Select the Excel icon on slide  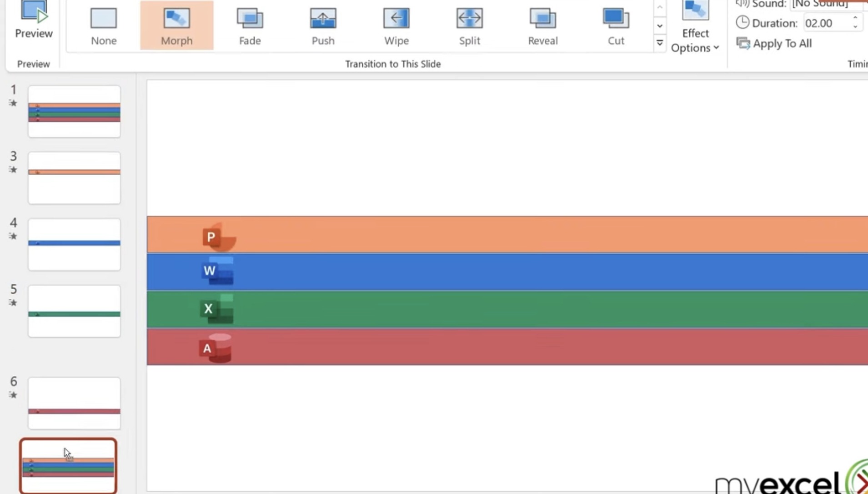pyautogui.click(x=216, y=309)
